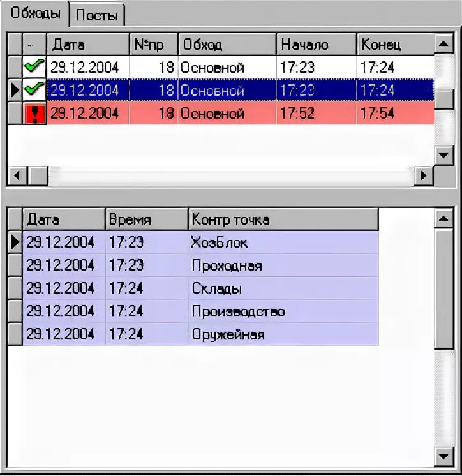462x476 pixels.
Task: Click time 17:24 in Оружейная row
Action: pos(147,334)
